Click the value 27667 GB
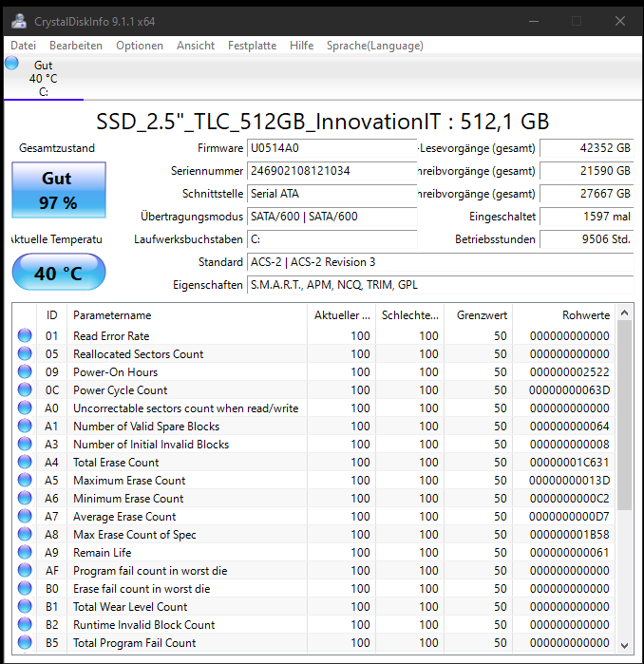Viewport: 644px width, 664px height. (x=587, y=194)
